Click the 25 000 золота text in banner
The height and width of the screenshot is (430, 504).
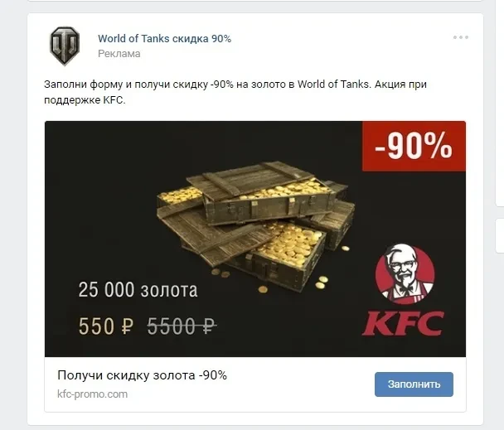pyautogui.click(x=138, y=290)
